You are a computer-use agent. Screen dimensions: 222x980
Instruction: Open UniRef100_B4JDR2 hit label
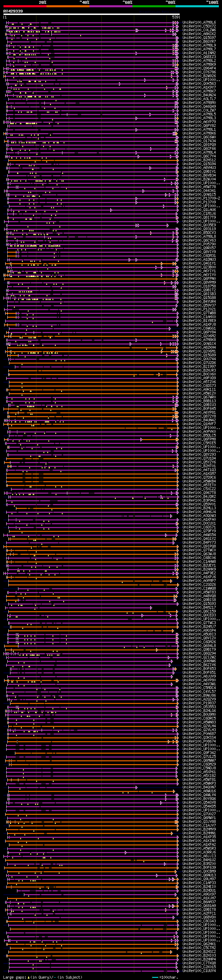coord(199,496)
